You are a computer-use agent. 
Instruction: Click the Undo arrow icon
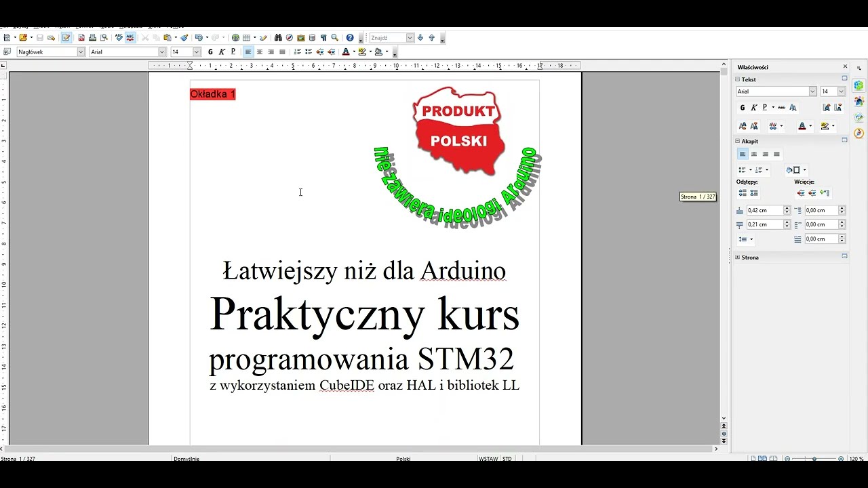tap(199, 37)
